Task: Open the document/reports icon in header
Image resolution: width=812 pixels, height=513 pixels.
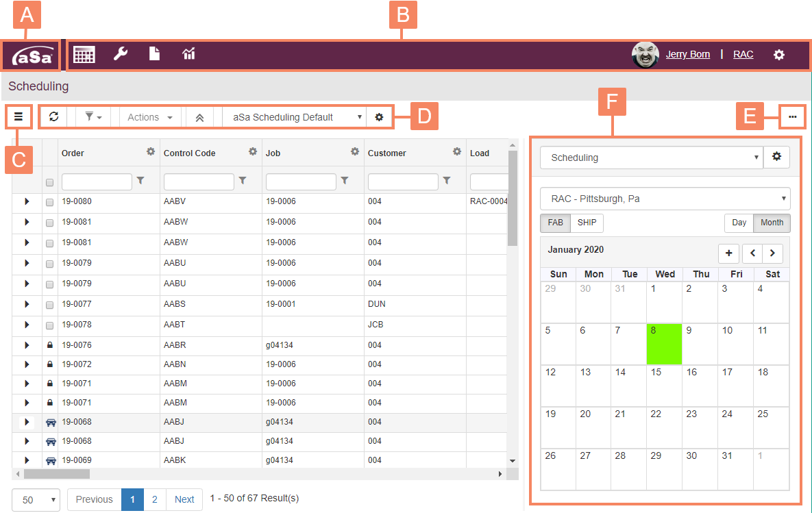Action: (154, 54)
